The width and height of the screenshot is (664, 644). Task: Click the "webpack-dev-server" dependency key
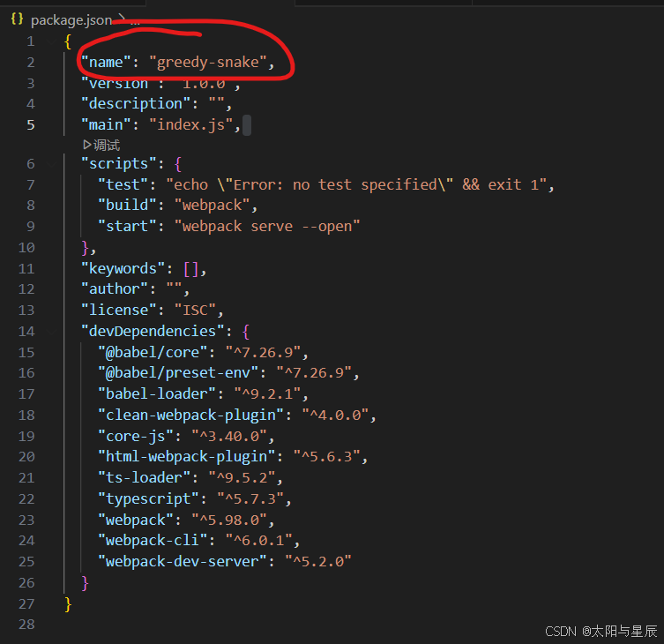click(182, 562)
